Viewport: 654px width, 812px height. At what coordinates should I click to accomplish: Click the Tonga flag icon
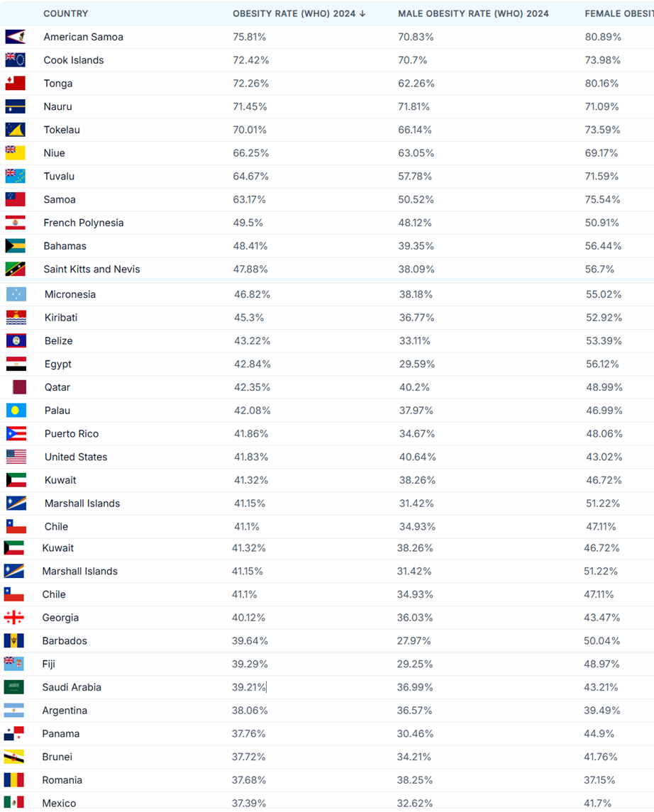point(15,84)
